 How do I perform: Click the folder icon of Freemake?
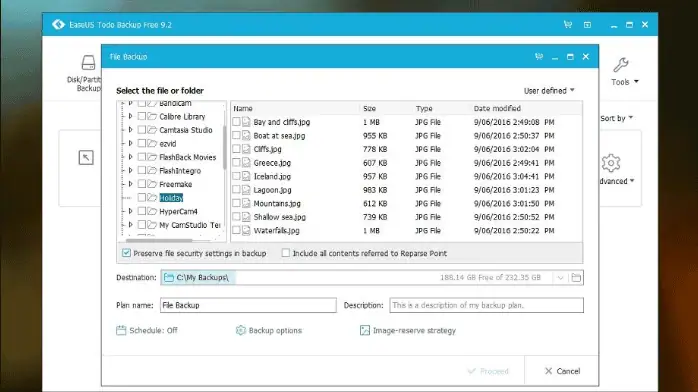pos(152,184)
